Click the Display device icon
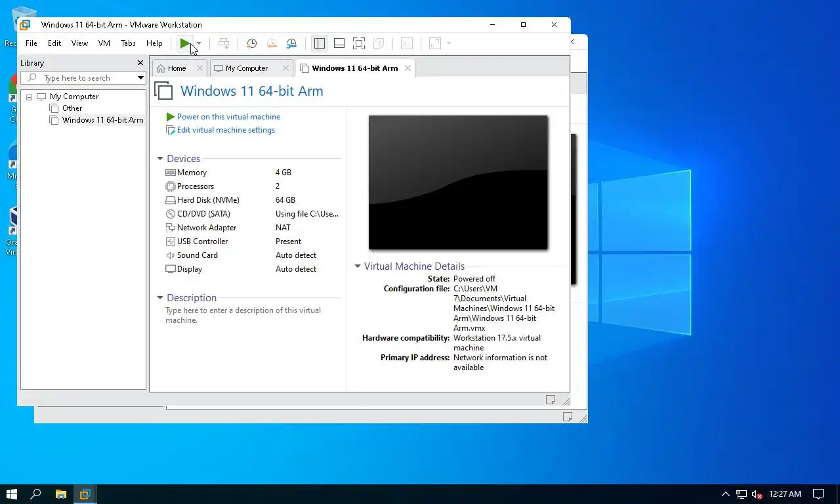This screenshot has height=504, width=840. click(171, 269)
